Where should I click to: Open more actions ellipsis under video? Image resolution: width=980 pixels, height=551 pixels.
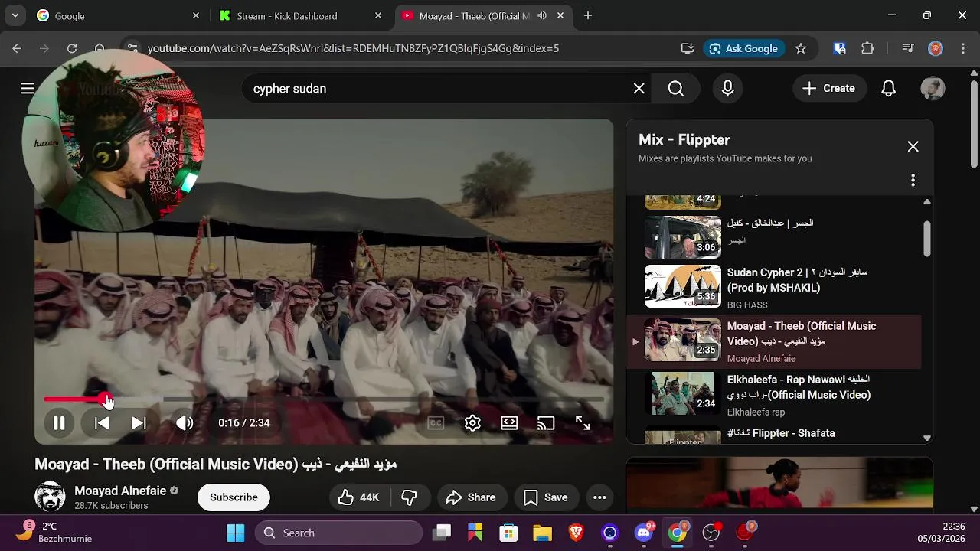coord(599,497)
